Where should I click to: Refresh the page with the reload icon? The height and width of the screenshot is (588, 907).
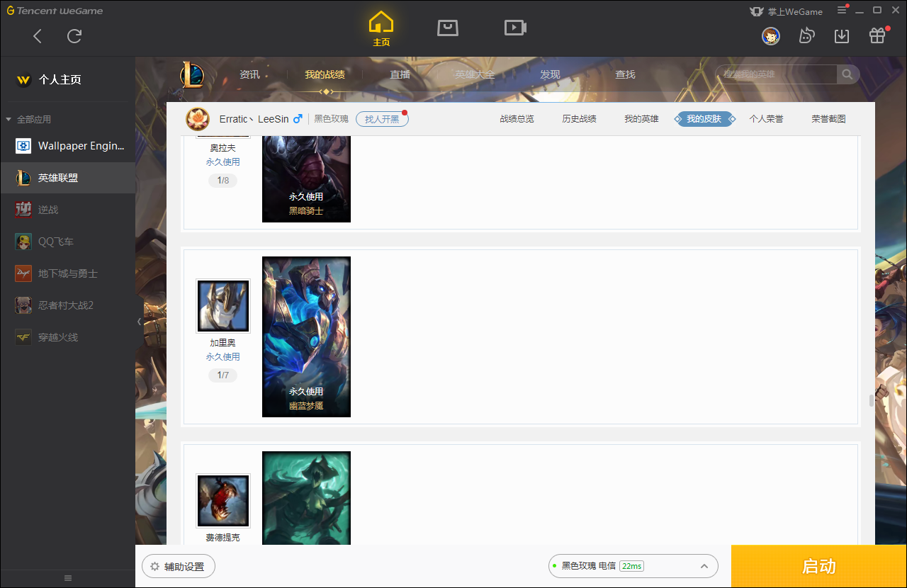[x=74, y=36]
